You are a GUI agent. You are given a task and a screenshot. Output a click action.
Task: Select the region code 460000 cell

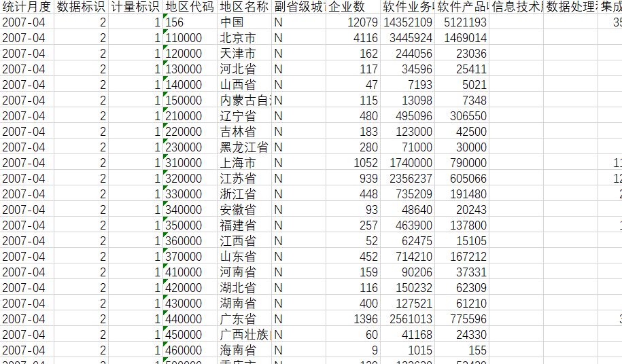coord(190,350)
